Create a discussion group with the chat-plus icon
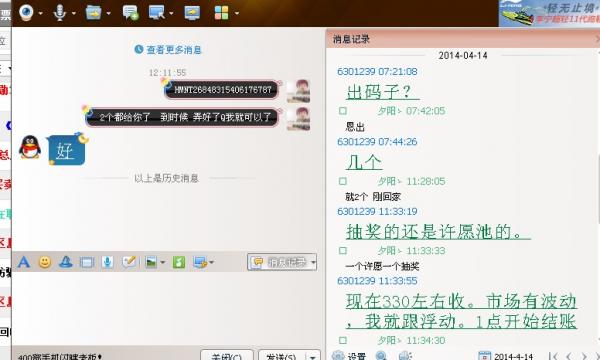The height and width of the screenshot is (360, 600). tap(130, 13)
